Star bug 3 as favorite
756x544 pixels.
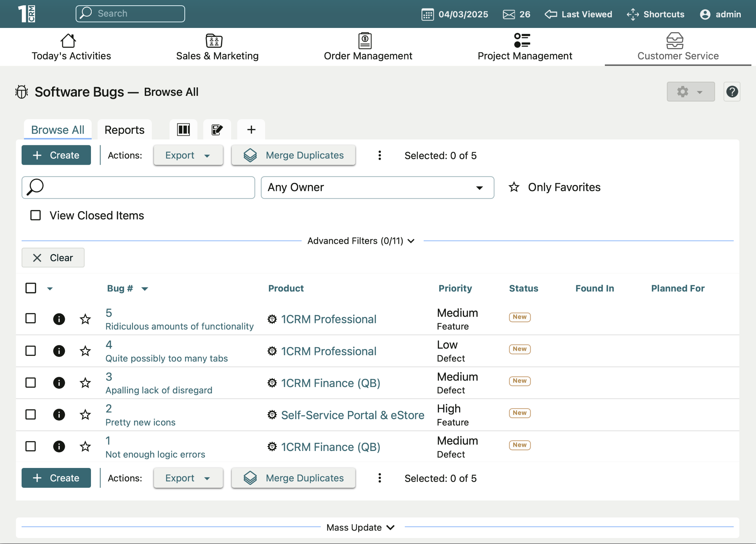coord(85,383)
